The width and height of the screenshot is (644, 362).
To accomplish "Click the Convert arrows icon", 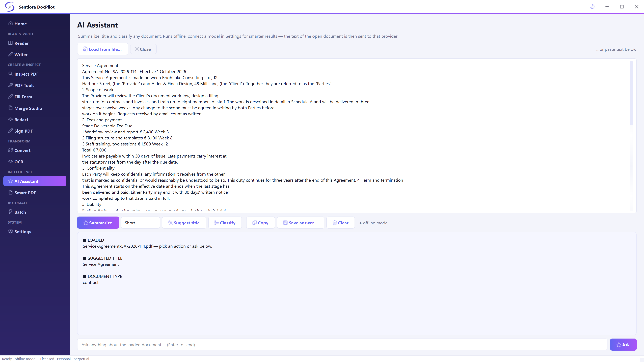I will (x=11, y=150).
